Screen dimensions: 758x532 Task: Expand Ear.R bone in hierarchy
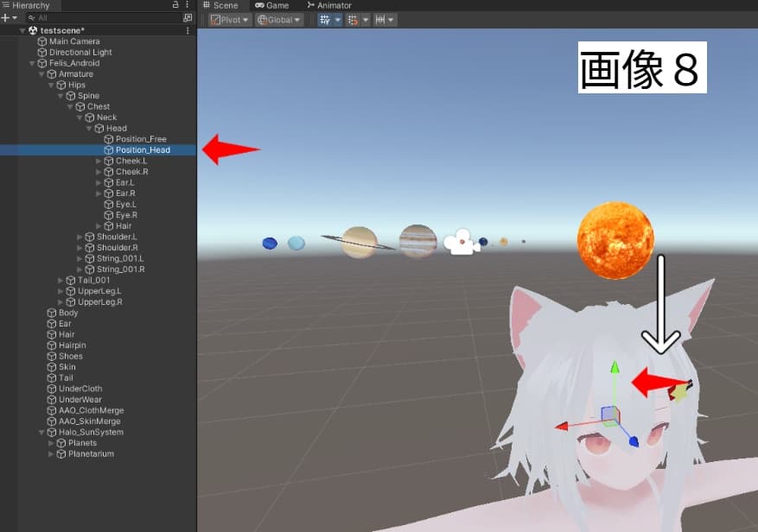coord(99,193)
